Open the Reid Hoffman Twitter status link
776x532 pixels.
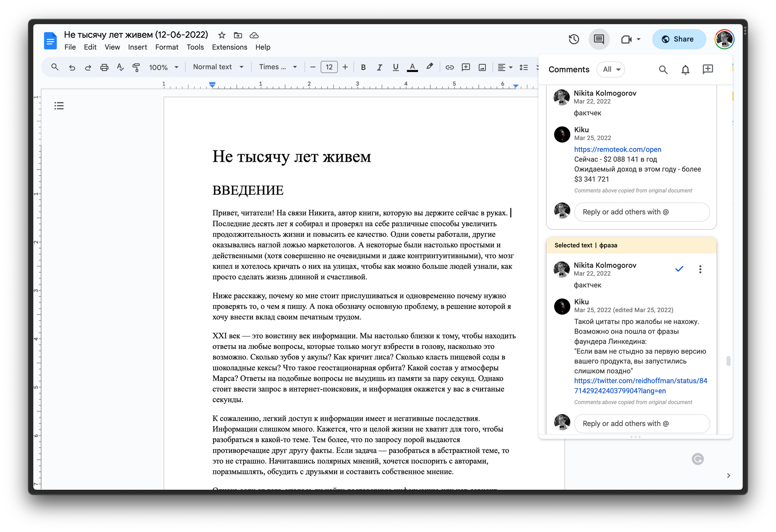[x=641, y=386]
